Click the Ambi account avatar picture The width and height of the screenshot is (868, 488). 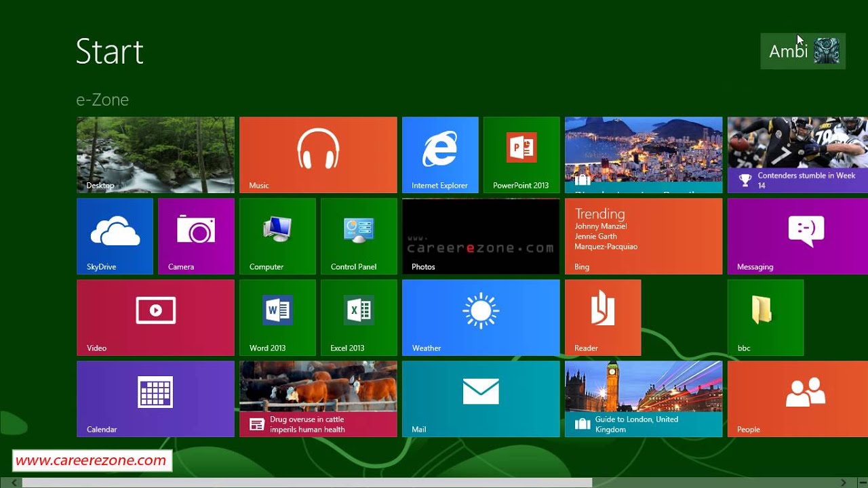(x=827, y=51)
